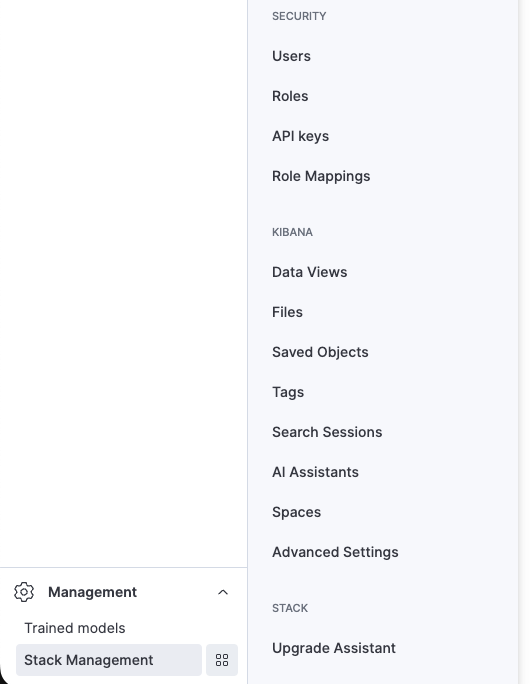This screenshot has width=532, height=684.
Task: Go to AI Assistants
Action: pyautogui.click(x=315, y=472)
